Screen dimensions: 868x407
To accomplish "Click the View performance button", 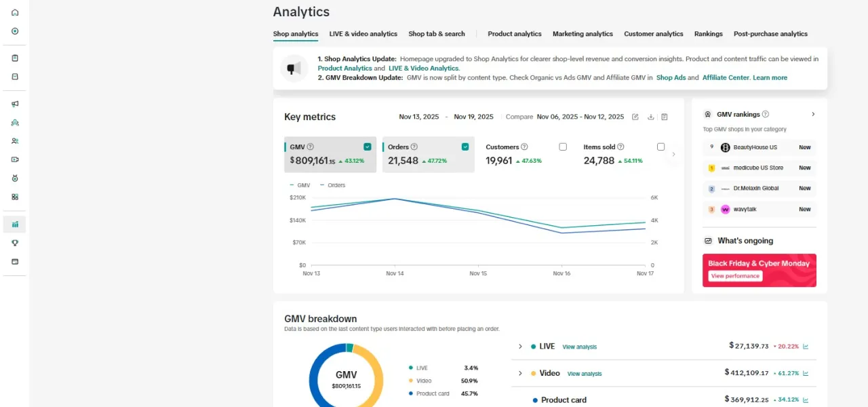I will point(735,276).
